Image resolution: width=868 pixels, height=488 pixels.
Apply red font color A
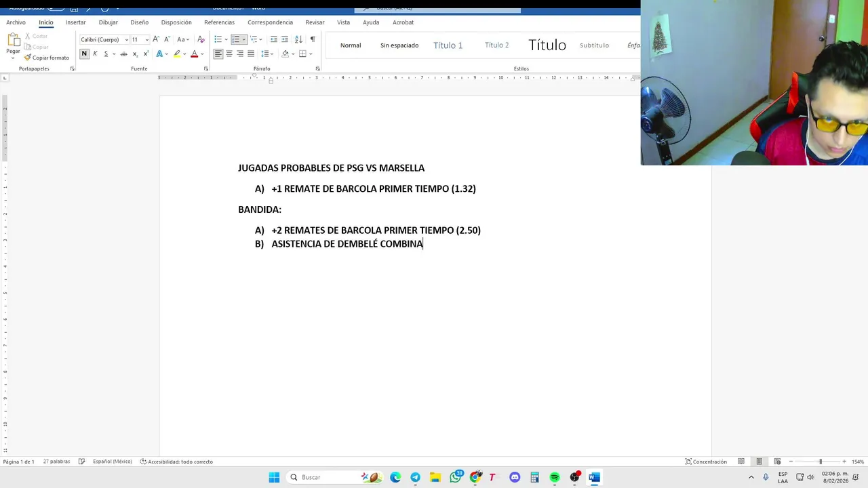pos(194,54)
